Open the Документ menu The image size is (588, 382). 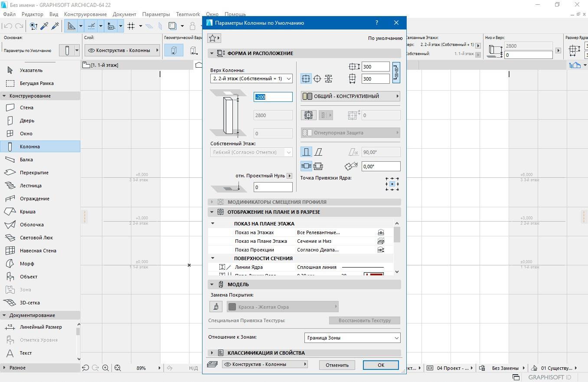point(124,14)
